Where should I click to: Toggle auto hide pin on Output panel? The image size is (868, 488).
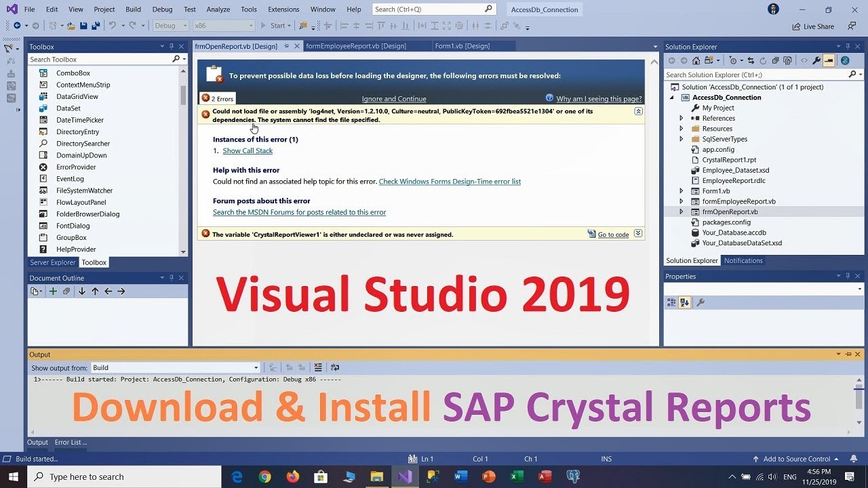[x=848, y=354]
